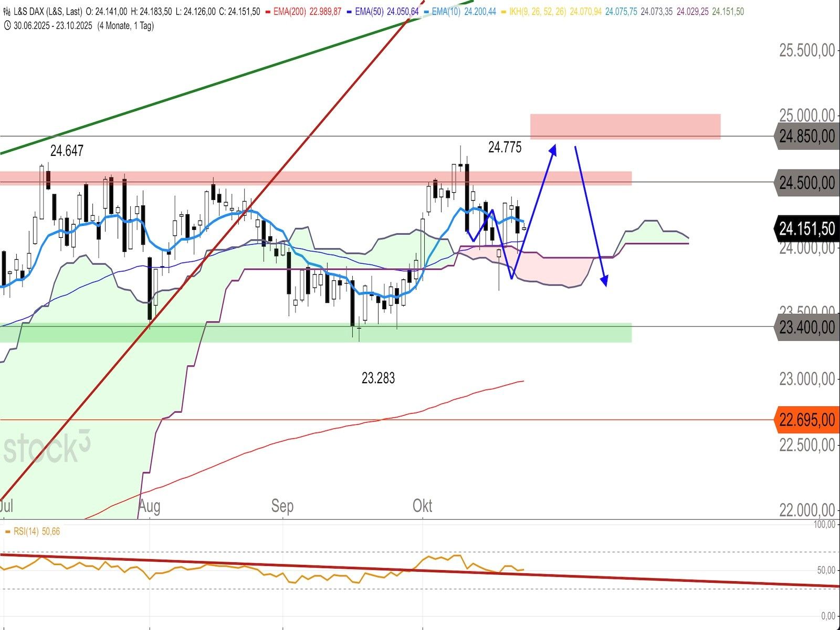Viewport: 840px width, 630px height.
Task: Click the stock3 watermark logo
Action: click(46, 448)
